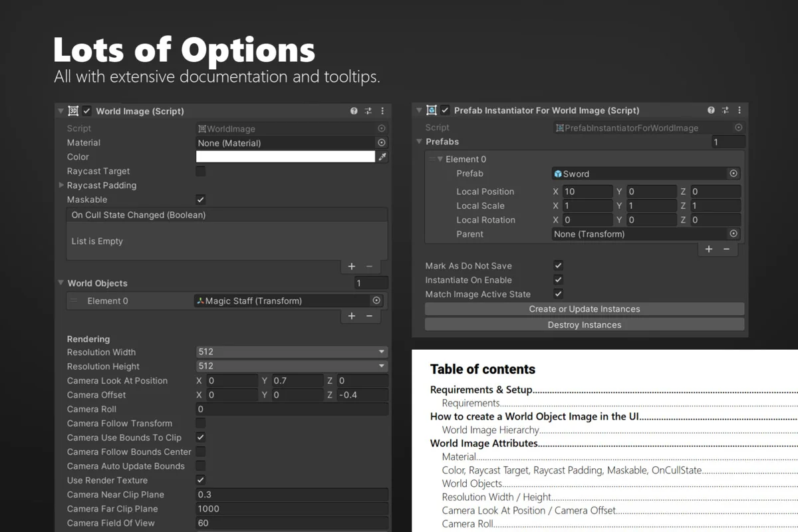Open the Material object picker circle
Viewport: 798px width, 532px height.
(381, 142)
